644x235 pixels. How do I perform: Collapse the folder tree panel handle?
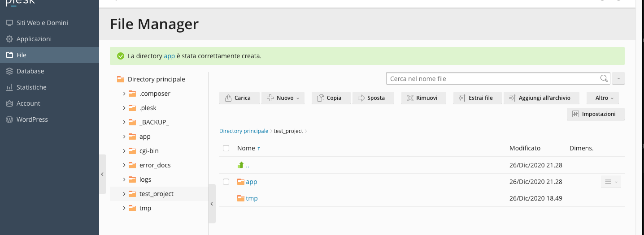(212, 204)
